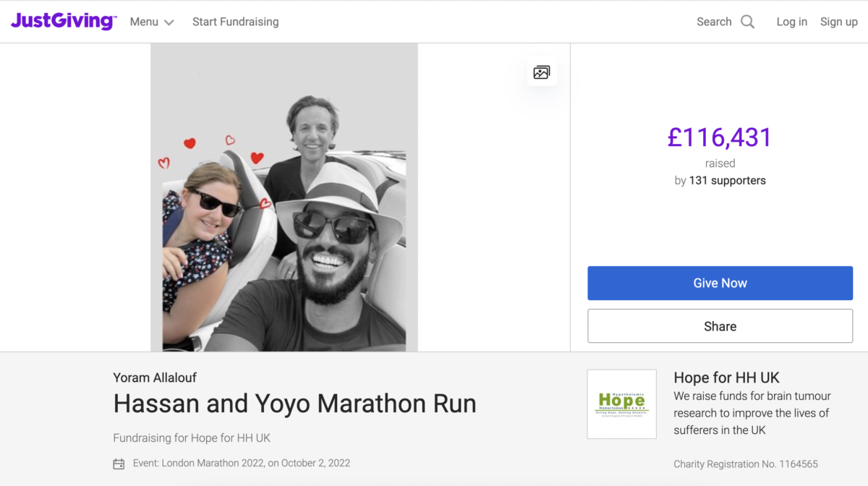Click the calendar event icon
Image resolution: width=868 pixels, height=486 pixels.
pyautogui.click(x=119, y=464)
